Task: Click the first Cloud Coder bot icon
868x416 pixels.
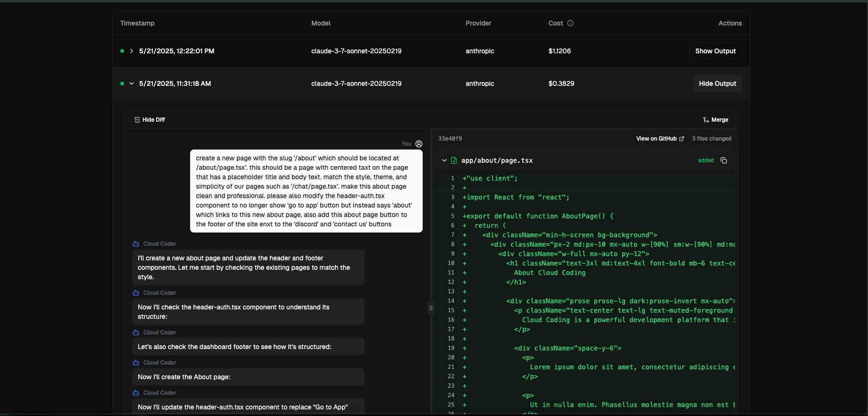Action: [x=136, y=244]
